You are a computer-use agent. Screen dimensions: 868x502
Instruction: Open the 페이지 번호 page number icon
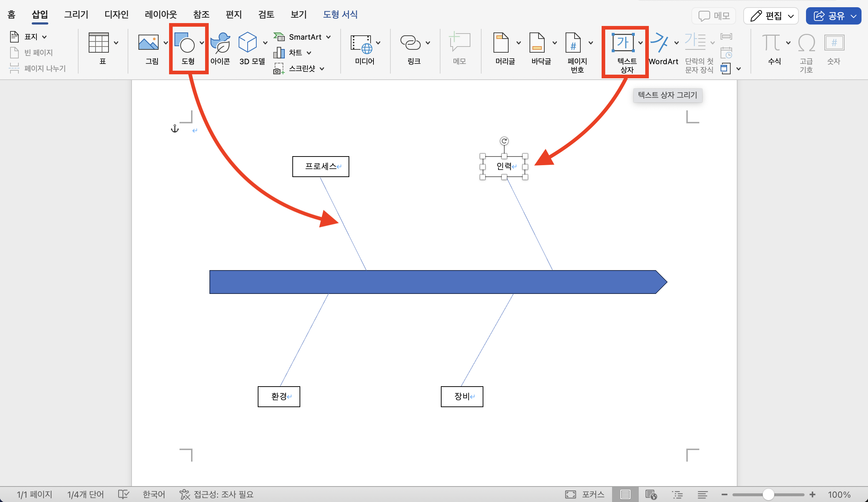point(573,43)
